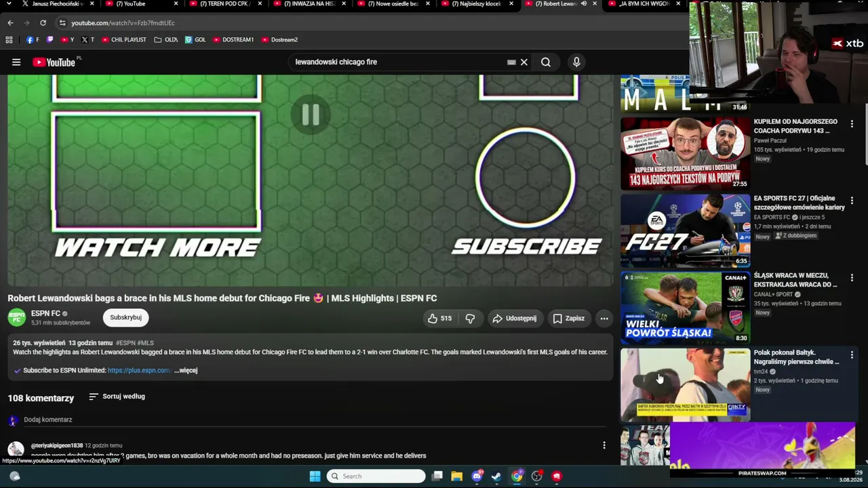The image size is (868, 488).
Task: Open File Explorer from the taskbar
Action: pyautogui.click(x=457, y=476)
